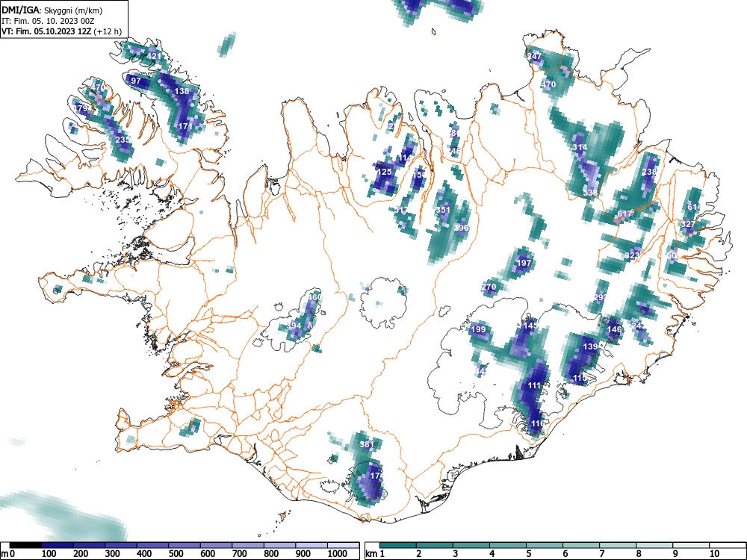Click the 'km 1' label on the legend

click(375, 553)
